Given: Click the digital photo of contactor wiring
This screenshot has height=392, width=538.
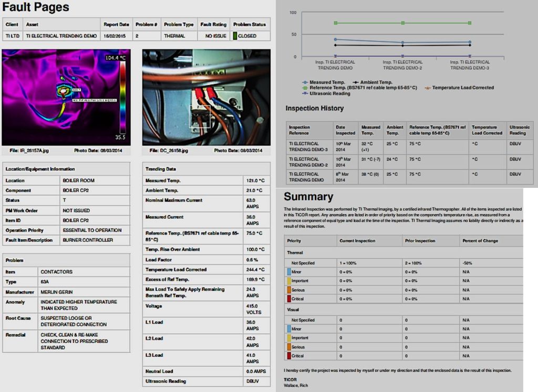Looking at the screenshot, I should pos(206,97).
